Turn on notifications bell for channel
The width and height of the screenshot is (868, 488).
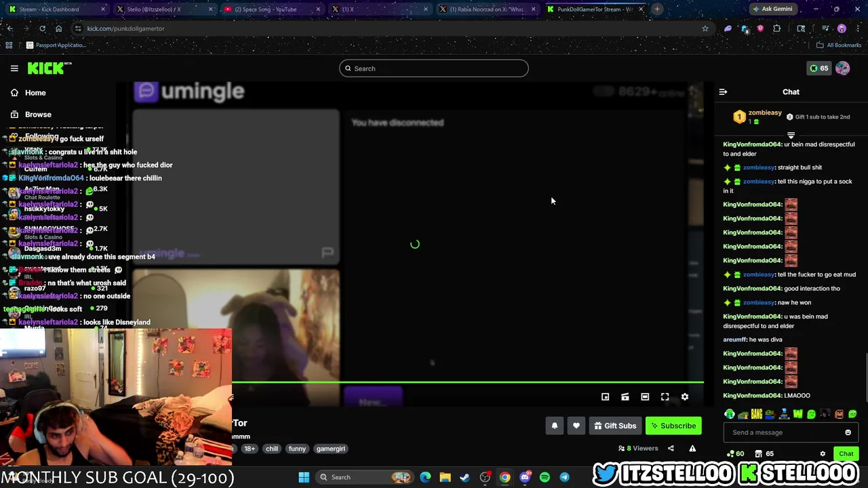554,426
